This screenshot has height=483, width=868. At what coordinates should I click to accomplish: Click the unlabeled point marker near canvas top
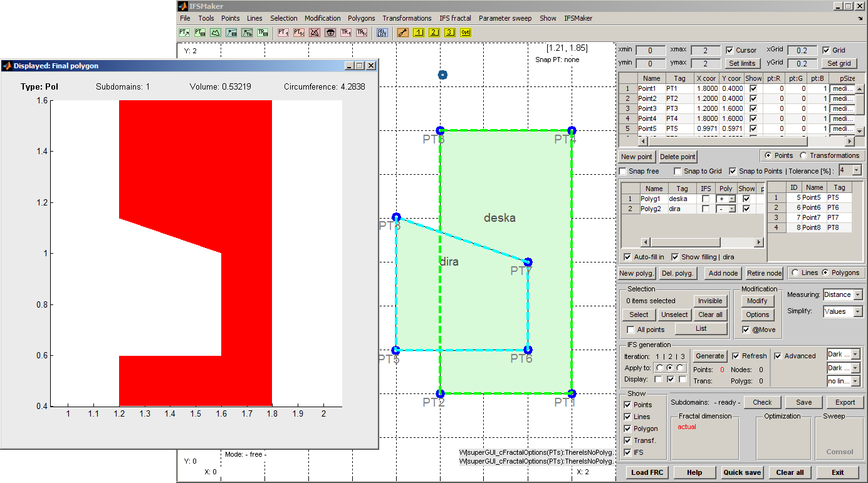(442, 75)
